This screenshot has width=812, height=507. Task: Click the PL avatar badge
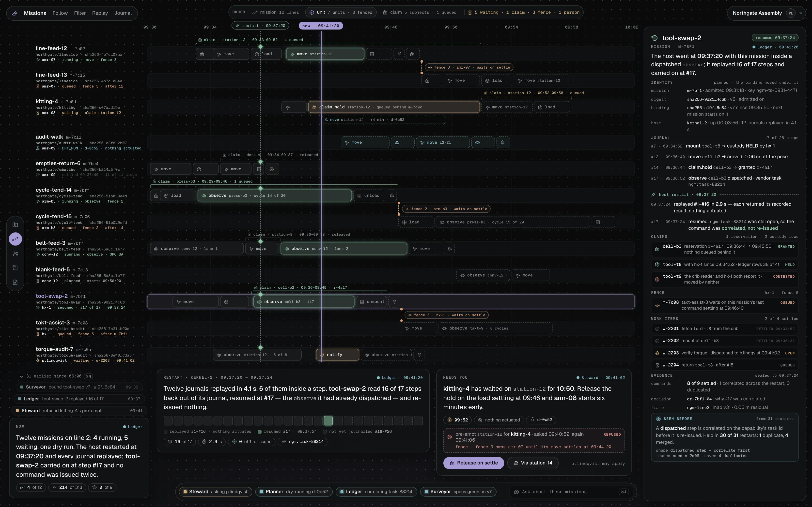(791, 13)
